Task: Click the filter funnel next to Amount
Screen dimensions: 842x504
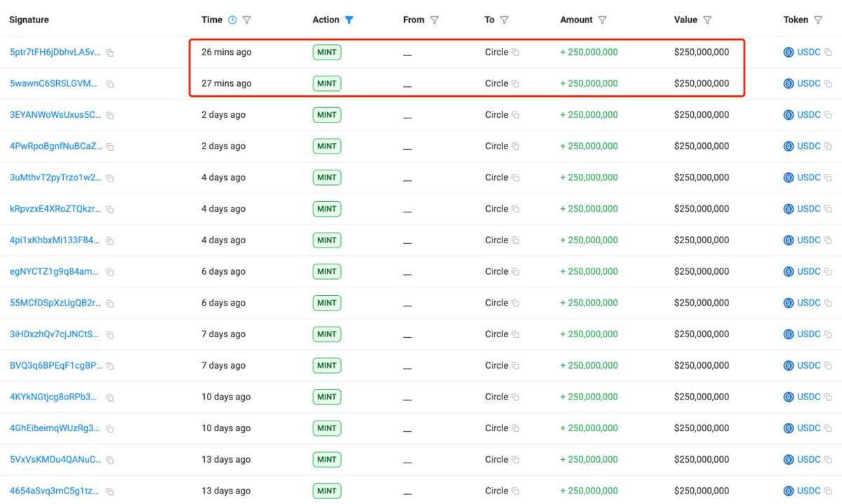Action: (603, 20)
